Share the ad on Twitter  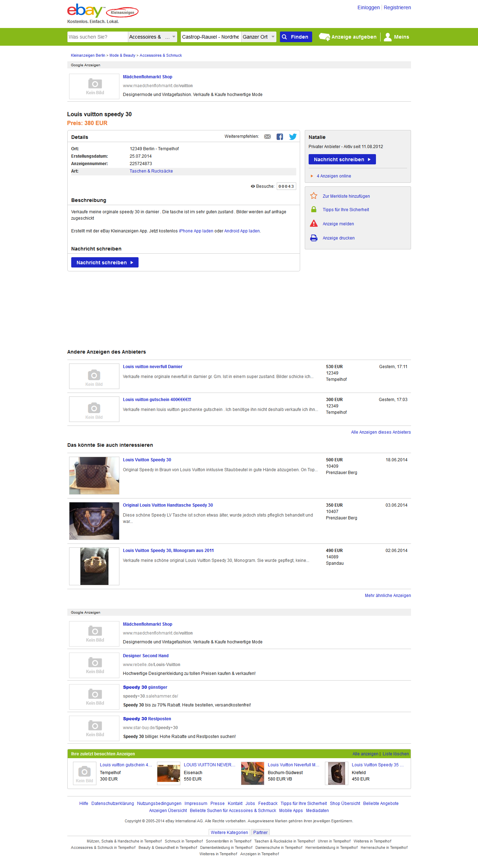293,137
